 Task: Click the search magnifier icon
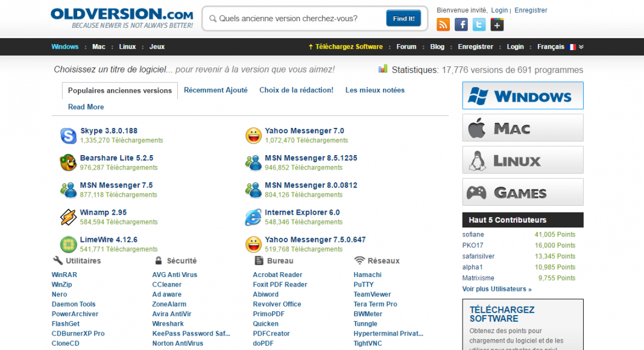[x=213, y=19]
